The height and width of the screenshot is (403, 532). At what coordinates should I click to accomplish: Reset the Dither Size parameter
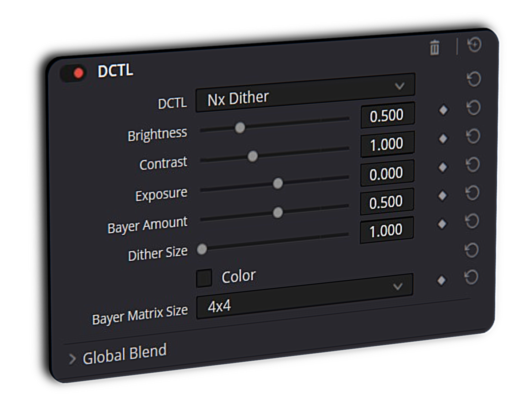(x=472, y=221)
